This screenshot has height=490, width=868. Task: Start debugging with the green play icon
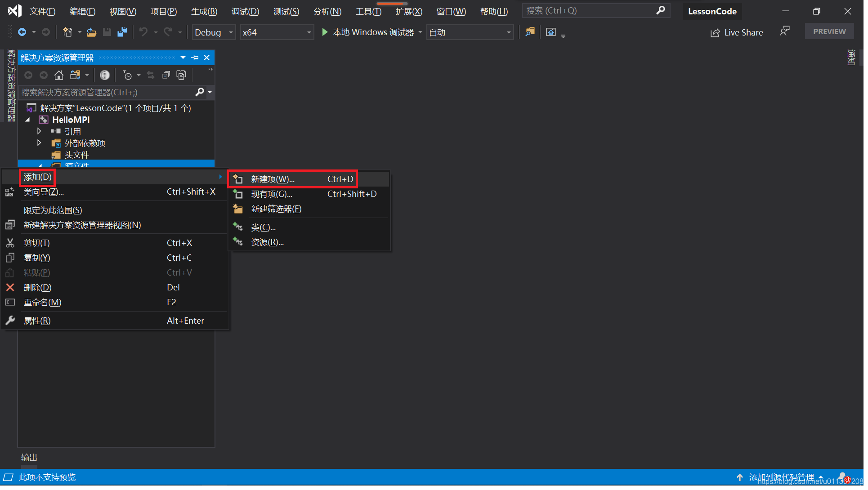point(325,32)
